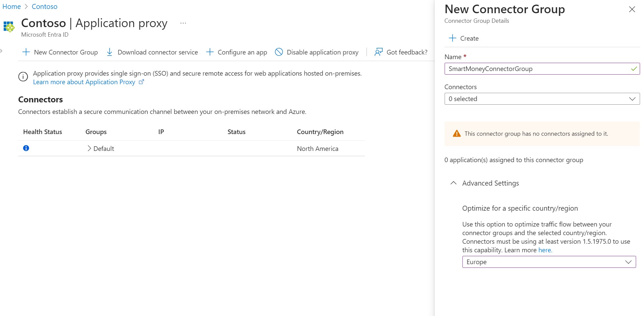Click '0 application(s) assigned' text
The height and width of the screenshot is (316, 644).
coord(514,160)
